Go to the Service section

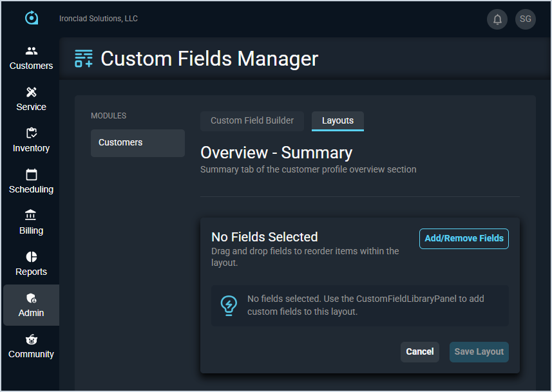[x=31, y=99]
